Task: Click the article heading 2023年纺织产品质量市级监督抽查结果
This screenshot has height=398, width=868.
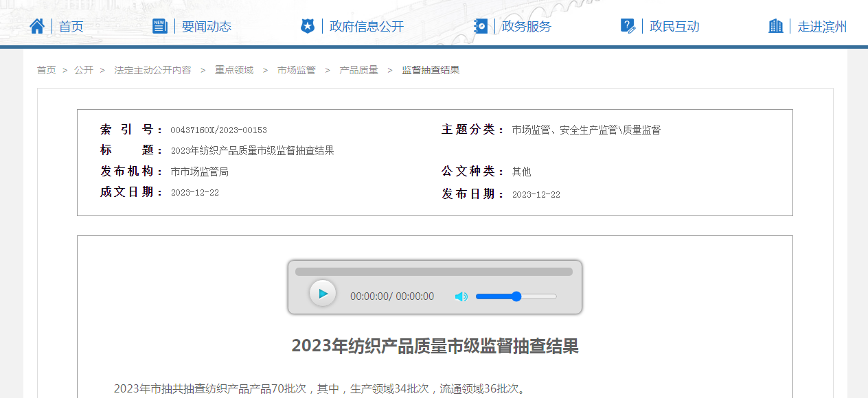Action: point(435,346)
